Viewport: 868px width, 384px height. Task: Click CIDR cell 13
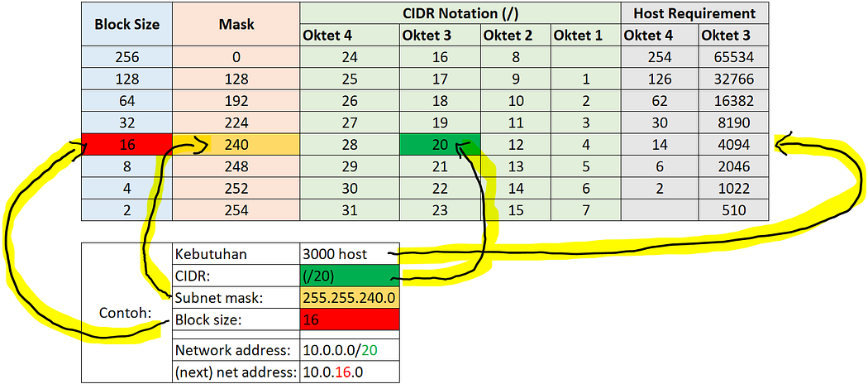coord(516,166)
